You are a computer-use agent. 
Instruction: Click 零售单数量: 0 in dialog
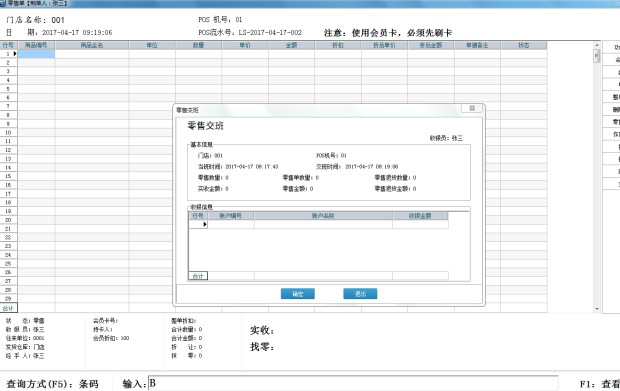[301, 178]
